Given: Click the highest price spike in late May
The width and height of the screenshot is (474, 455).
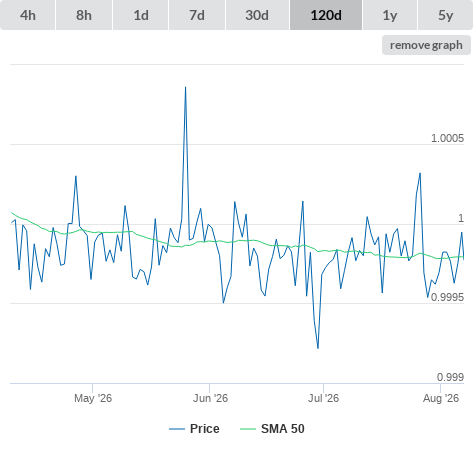Looking at the screenshot, I should coord(185,88).
